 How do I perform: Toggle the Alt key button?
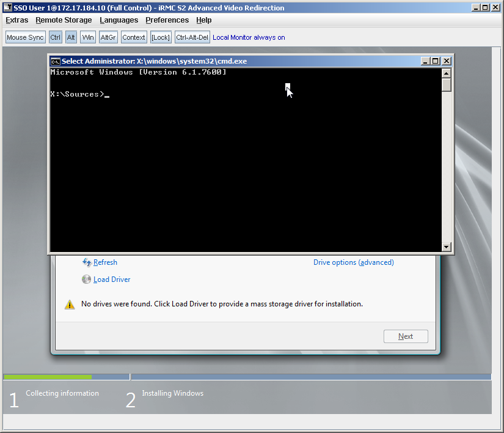(71, 37)
